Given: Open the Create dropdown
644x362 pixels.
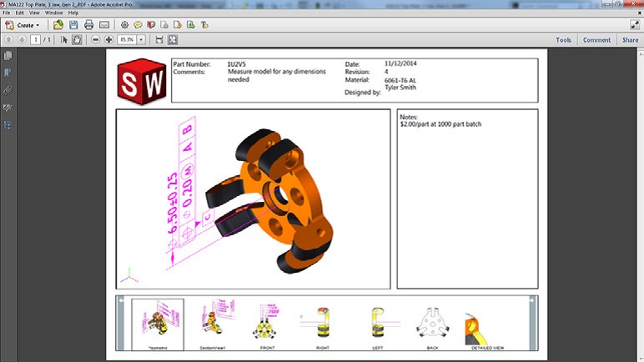Looking at the screenshot, I should (27, 25).
